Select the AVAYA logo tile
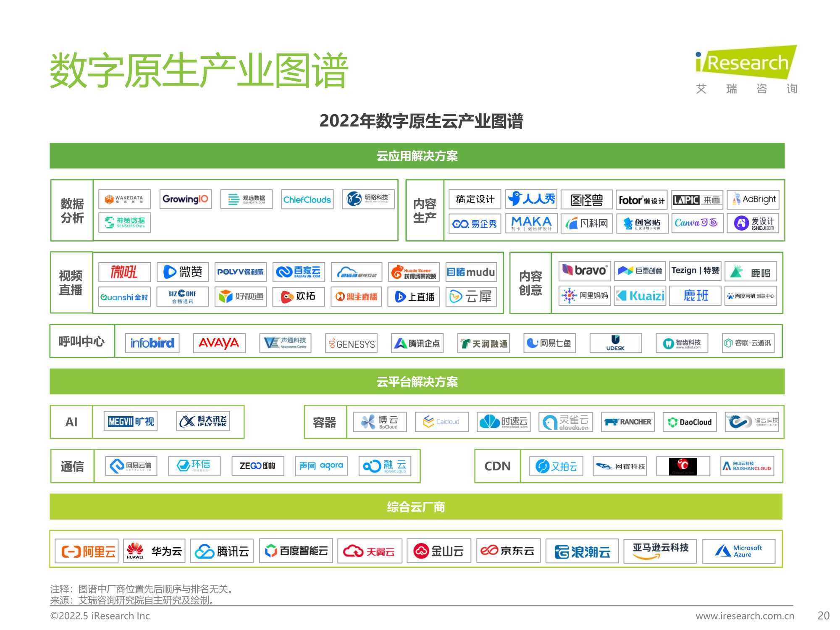840x630 pixels. click(219, 343)
